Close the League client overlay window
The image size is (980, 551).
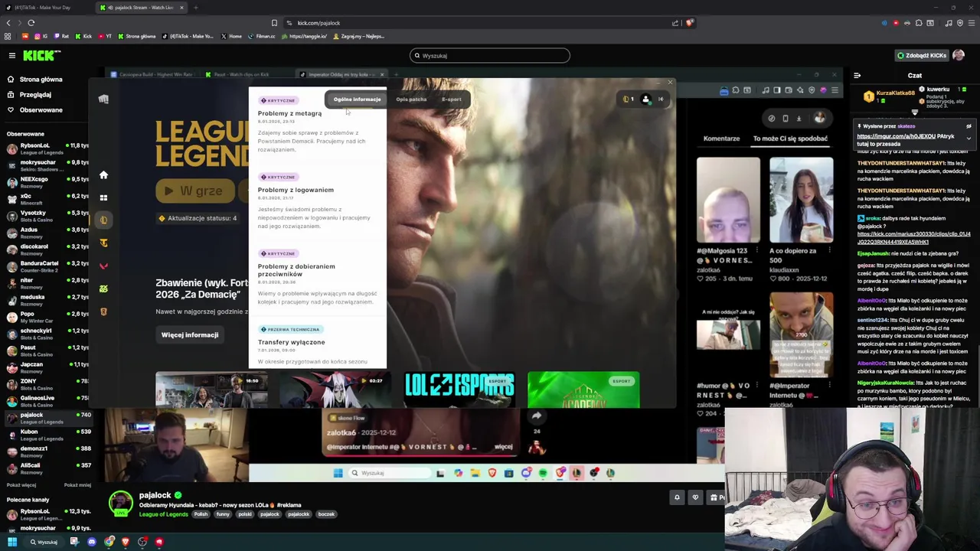click(x=670, y=83)
